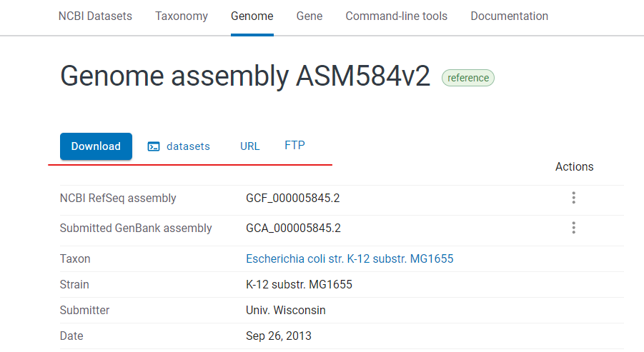Click the GCA_000005845.2 accession text
Screen dimensions: 644x352
(293, 228)
